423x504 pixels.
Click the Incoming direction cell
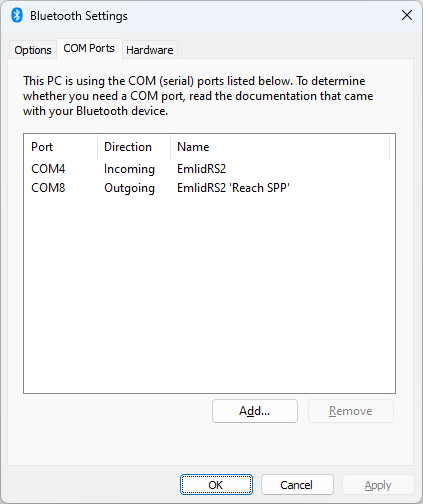(x=129, y=169)
